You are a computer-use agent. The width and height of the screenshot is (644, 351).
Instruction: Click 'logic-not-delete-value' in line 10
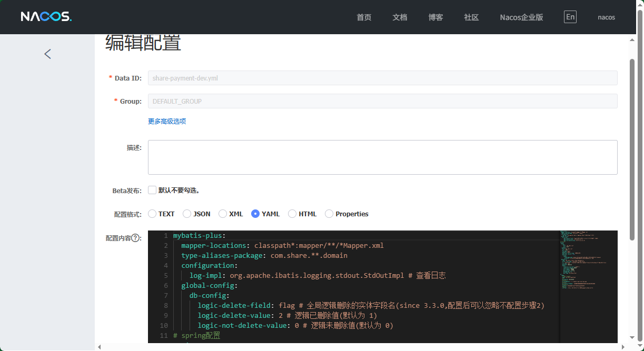[x=242, y=326]
